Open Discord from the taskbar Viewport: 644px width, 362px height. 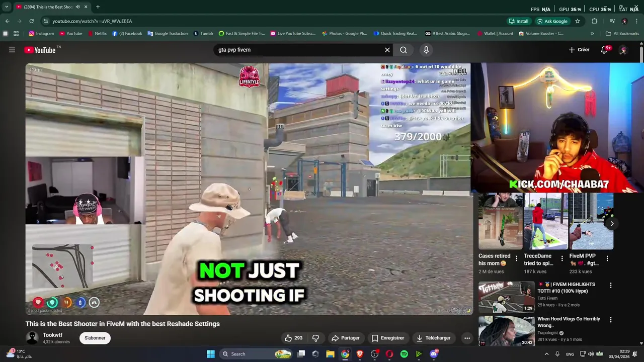click(434, 354)
